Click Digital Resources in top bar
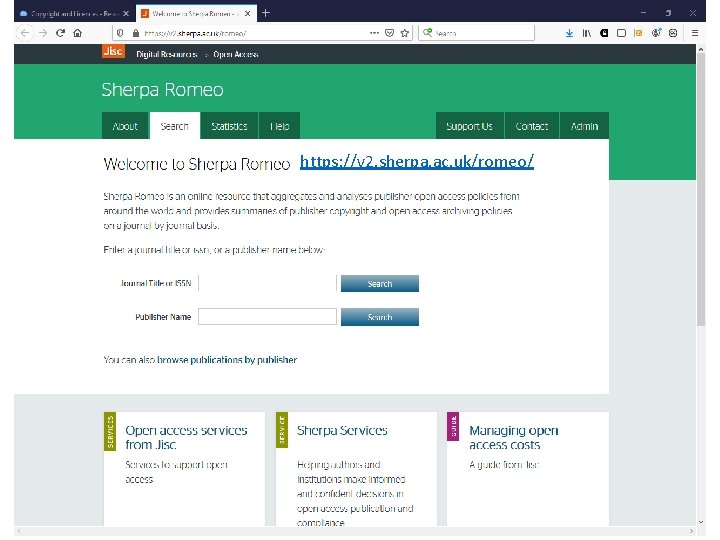 167,54
